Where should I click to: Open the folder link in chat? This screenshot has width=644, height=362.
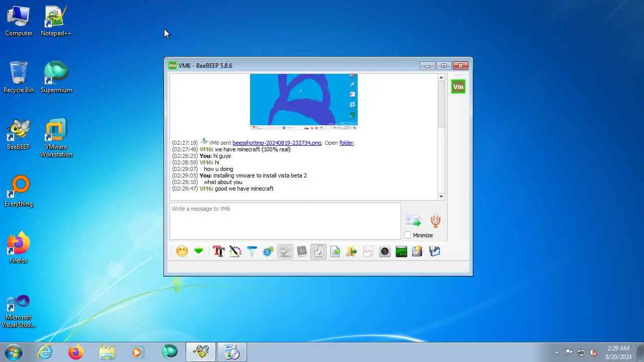tap(347, 143)
